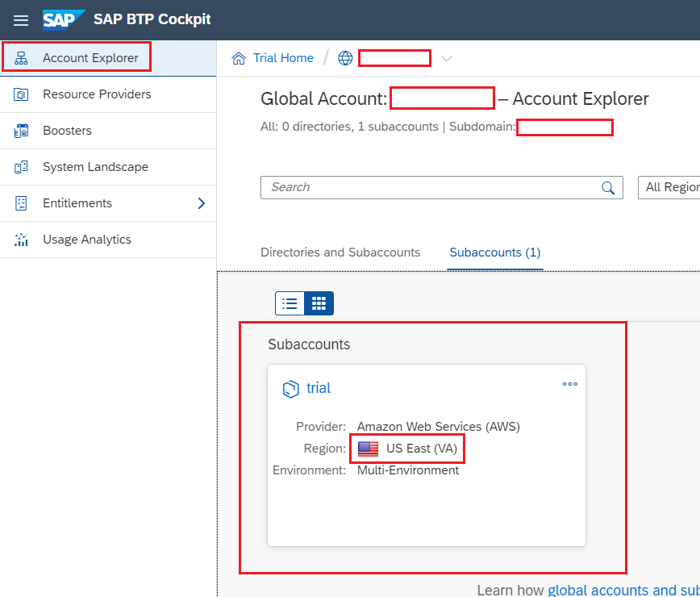Click the Subaccounts section heading
Image resolution: width=700 pixels, height=597 pixels.
tap(309, 344)
